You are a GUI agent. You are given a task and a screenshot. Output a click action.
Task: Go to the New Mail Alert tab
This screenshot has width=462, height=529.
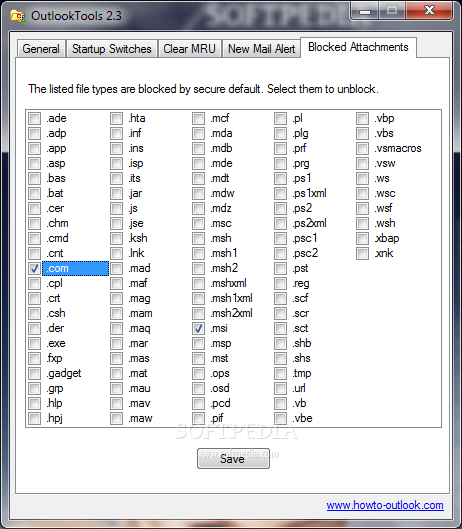point(262,49)
